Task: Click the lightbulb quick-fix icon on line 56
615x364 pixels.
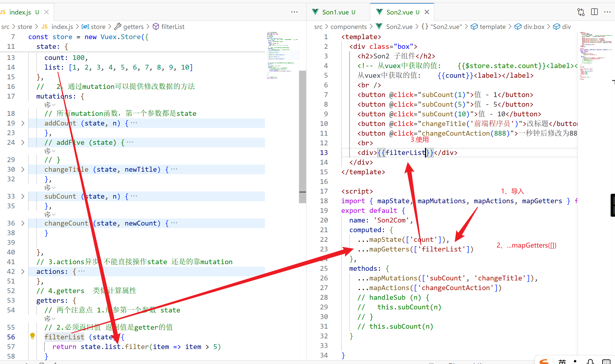Action: (33, 336)
